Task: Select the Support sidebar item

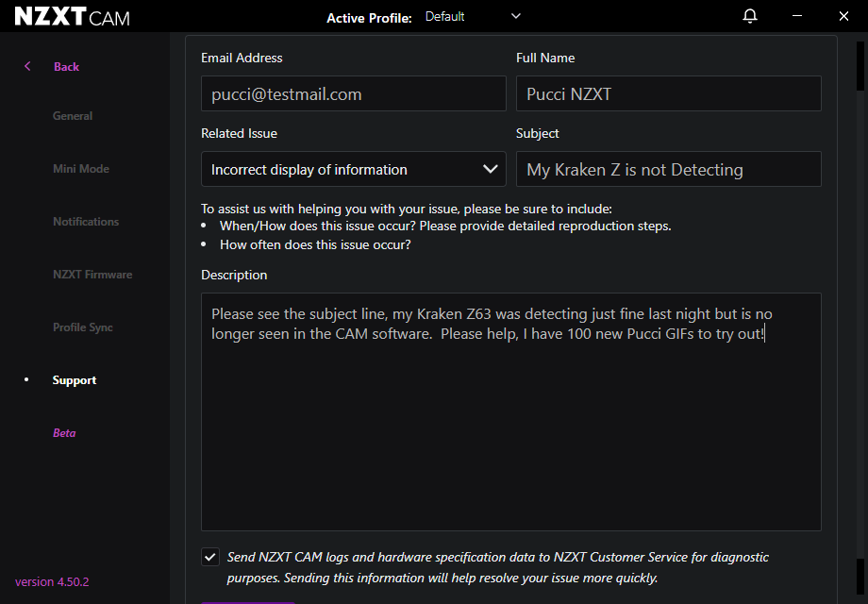Action: [x=75, y=380]
